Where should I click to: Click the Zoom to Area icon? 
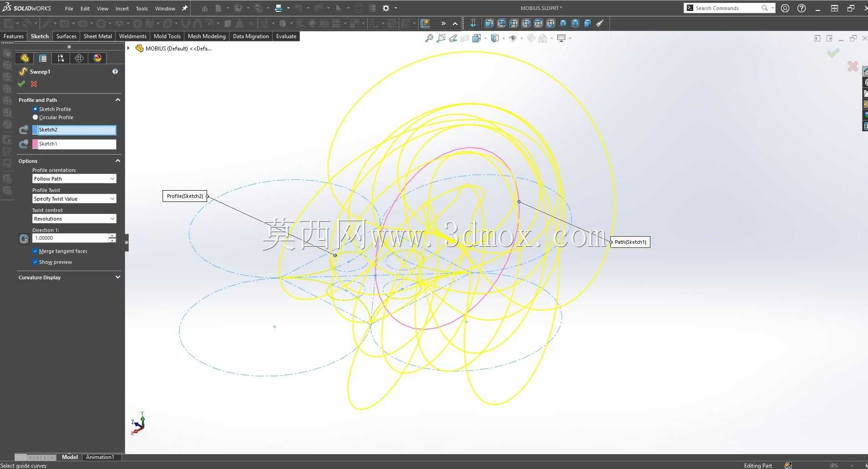(441, 38)
